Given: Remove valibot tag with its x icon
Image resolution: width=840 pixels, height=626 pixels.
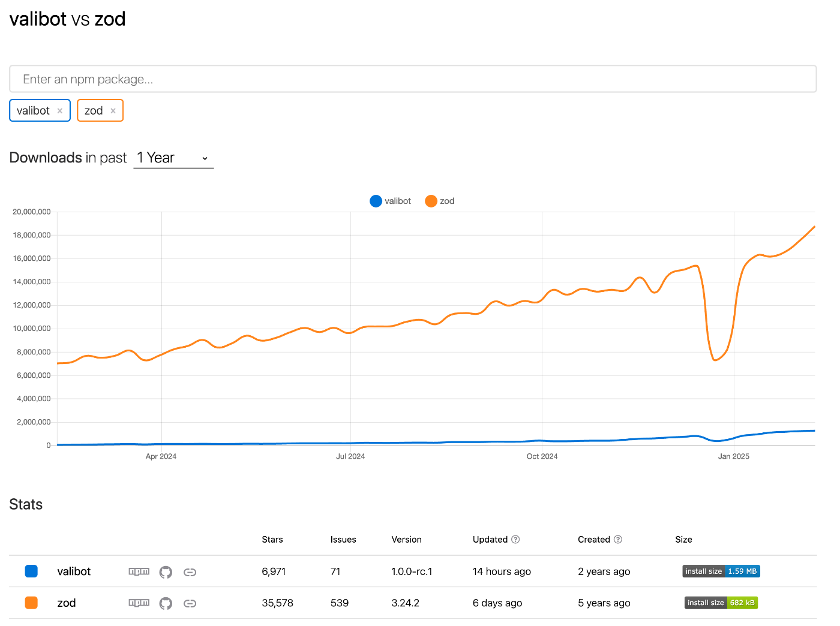Looking at the screenshot, I should (x=60, y=111).
